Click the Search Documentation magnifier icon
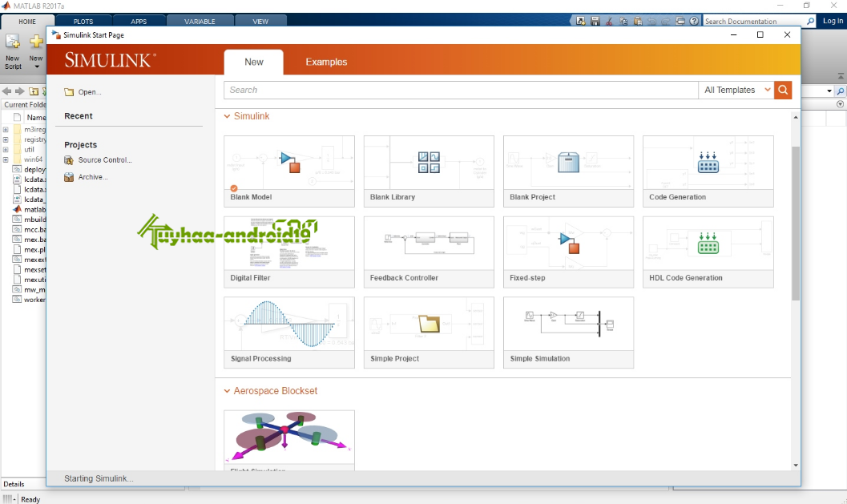 810,21
